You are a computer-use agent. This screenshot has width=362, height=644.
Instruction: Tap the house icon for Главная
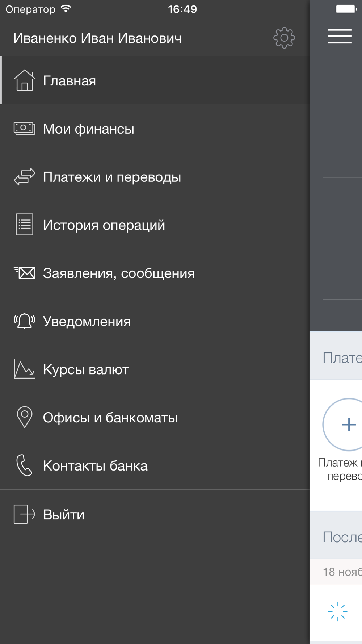click(x=24, y=80)
